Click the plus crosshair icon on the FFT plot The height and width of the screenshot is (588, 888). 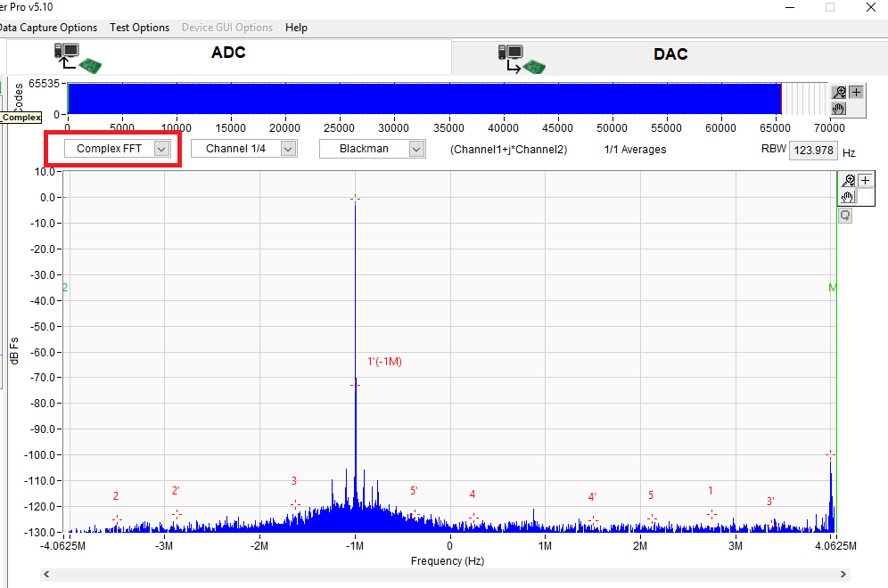[x=865, y=180]
